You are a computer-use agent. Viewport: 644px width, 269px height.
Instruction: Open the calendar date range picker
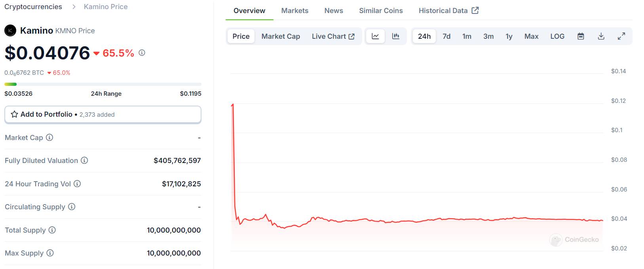click(581, 36)
